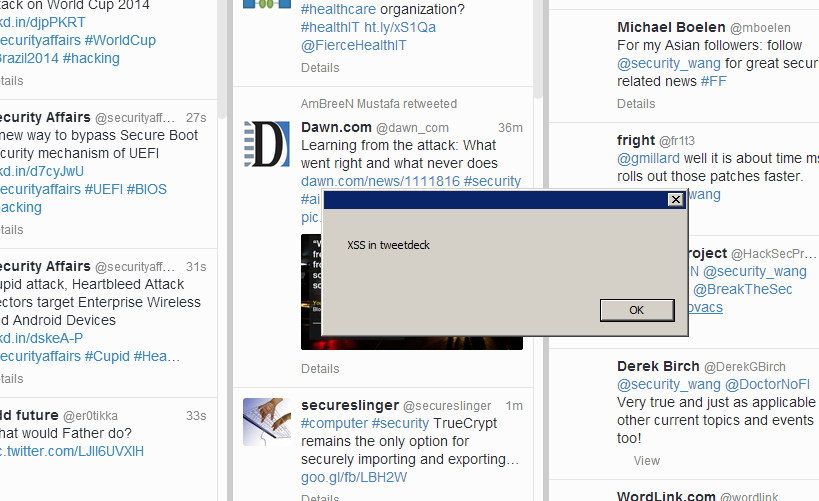Click OK in the XSS alert dialog
The image size is (819, 501).
click(637, 310)
